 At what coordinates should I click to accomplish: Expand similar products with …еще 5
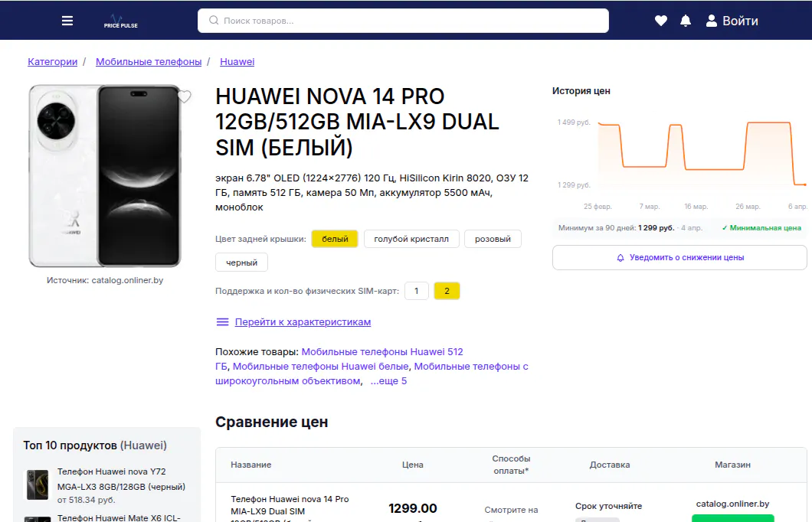(x=388, y=380)
